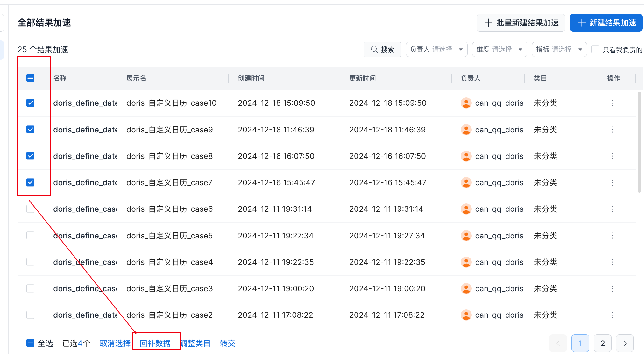Go to page 2 in the pagination
Viewport: 644px width, 354px height.
tap(602, 343)
